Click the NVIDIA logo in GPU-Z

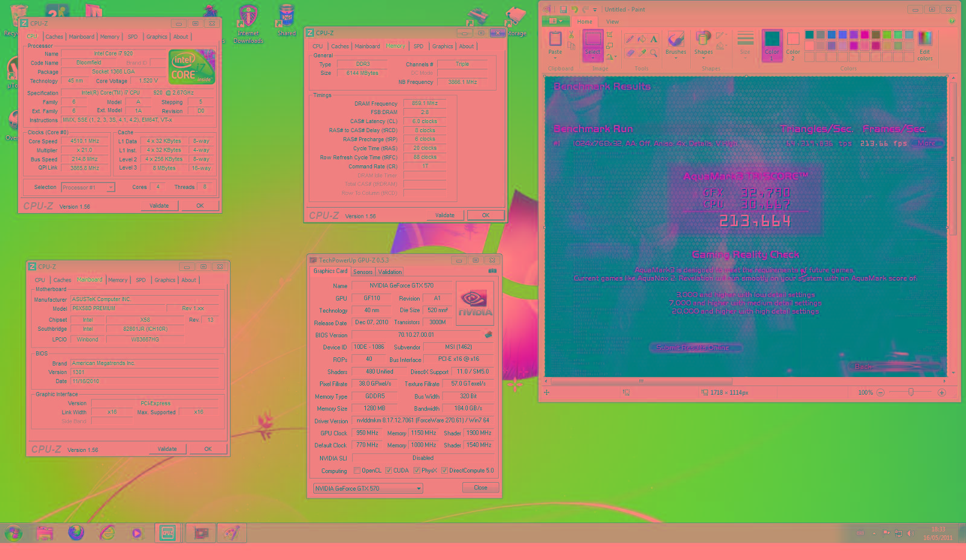pos(475,303)
